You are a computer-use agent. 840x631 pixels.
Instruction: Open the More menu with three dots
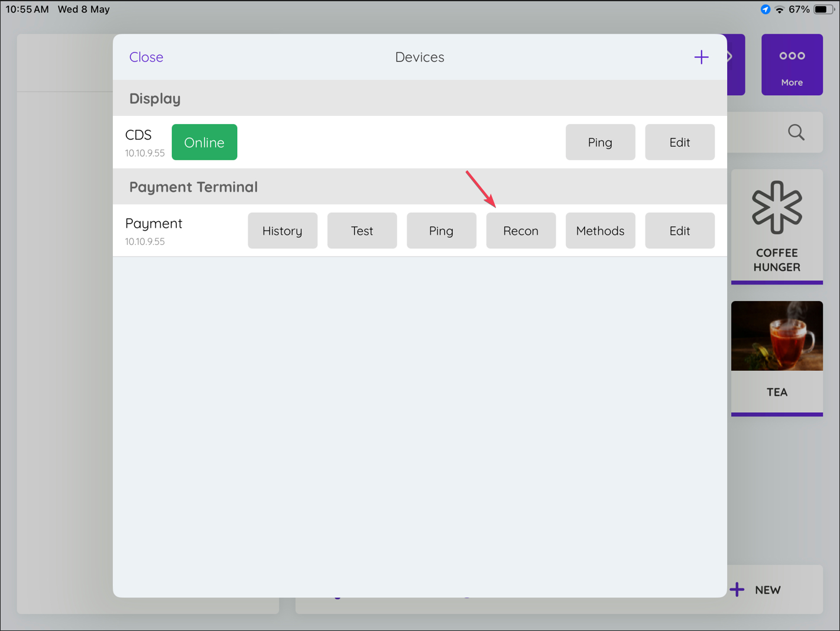[x=792, y=64]
